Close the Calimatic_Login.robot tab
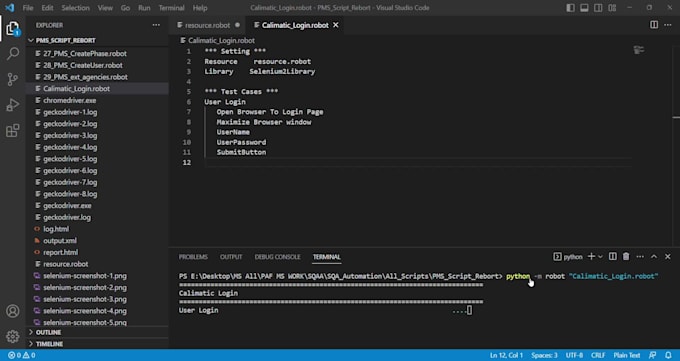Viewport: 680px width, 361px height. click(x=336, y=25)
